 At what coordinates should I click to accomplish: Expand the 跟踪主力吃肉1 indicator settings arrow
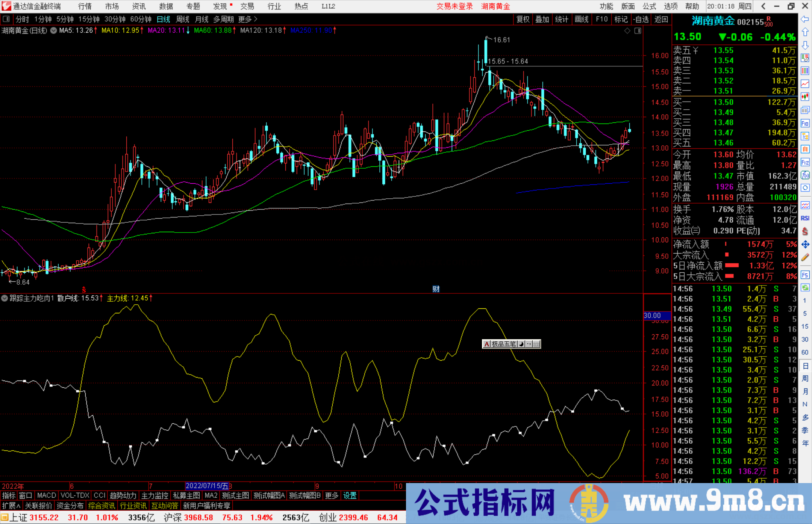(x=5, y=298)
